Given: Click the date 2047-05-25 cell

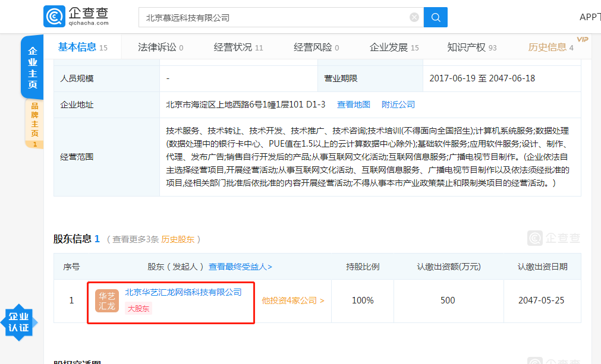Looking at the screenshot, I should (x=542, y=300).
